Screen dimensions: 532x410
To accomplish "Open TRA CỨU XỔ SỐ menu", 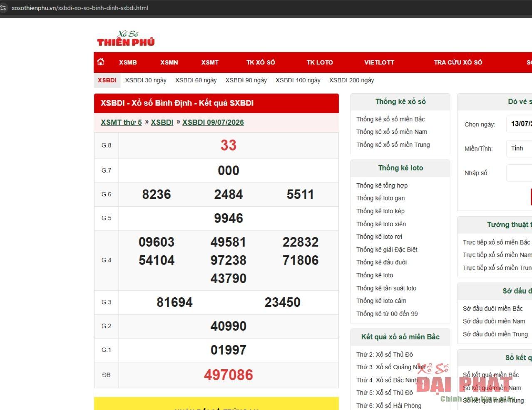I will (458, 62).
